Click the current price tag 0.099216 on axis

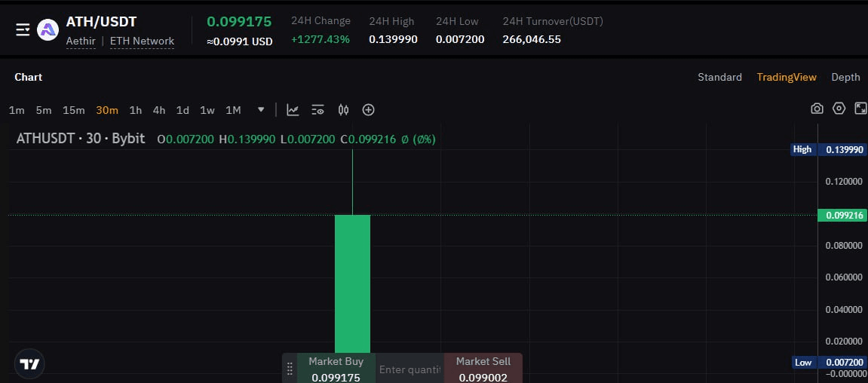[842, 216]
